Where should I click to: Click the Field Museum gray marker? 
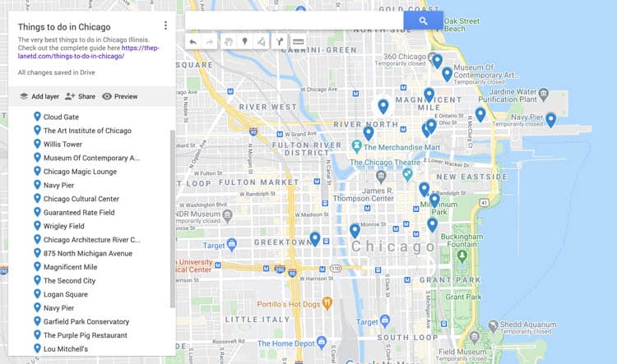coord(475,337)
